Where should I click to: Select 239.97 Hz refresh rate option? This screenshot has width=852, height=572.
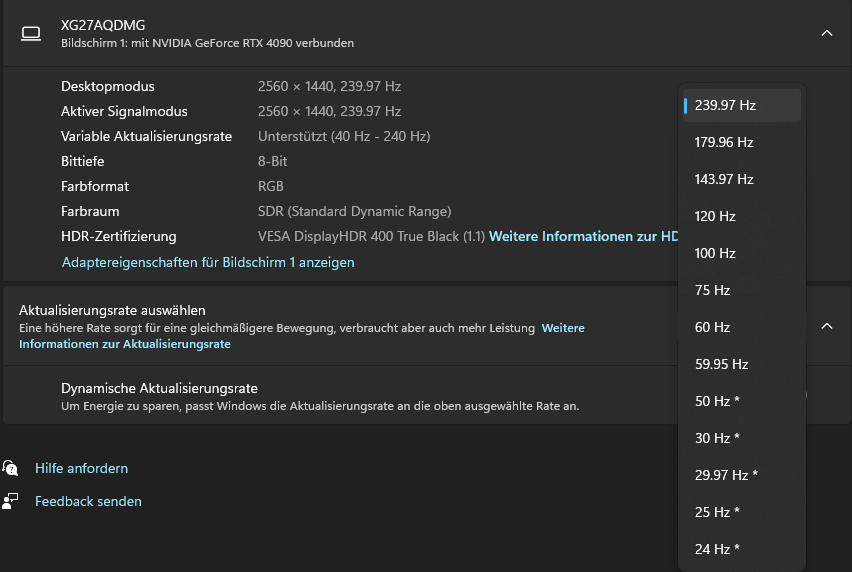point(742,105)
